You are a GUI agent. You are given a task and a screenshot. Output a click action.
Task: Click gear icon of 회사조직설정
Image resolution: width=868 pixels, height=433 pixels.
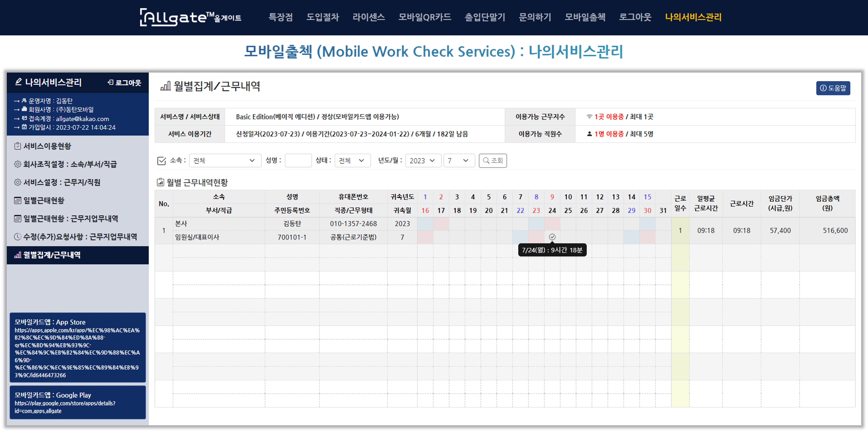(x=18, y=164)
